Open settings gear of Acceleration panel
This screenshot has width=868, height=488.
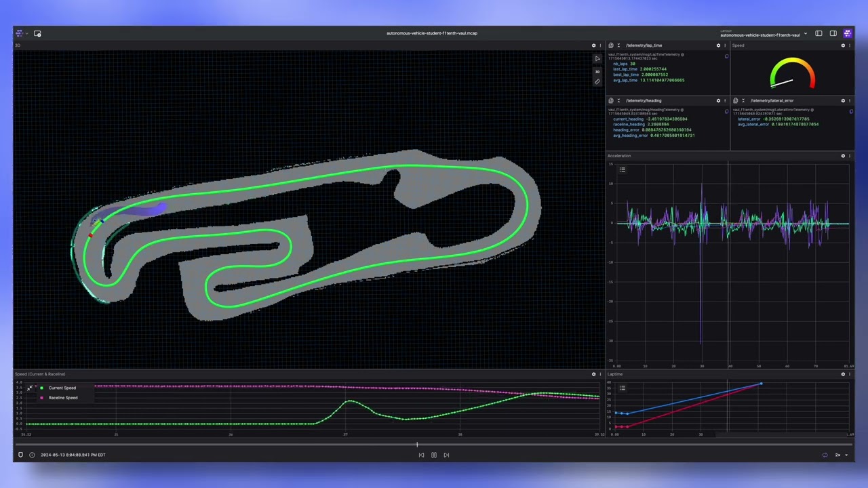pyautogui.click(x=844, y=156)
